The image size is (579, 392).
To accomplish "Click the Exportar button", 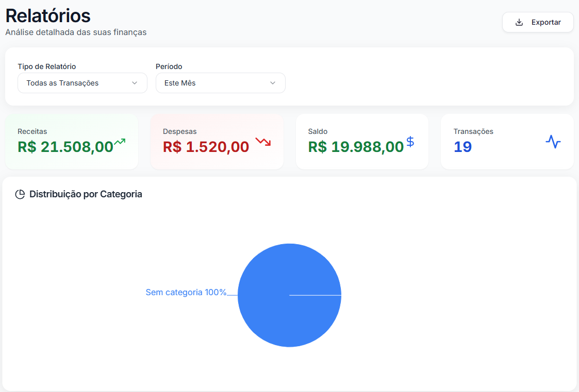I will click(x=538, y=22).
